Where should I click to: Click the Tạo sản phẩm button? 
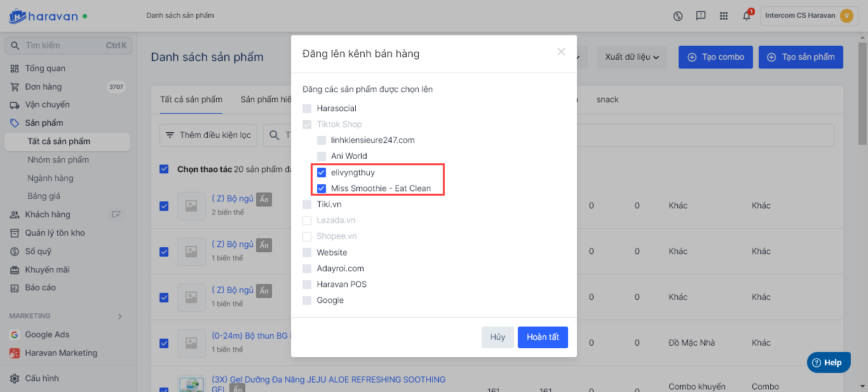(801, 57)
